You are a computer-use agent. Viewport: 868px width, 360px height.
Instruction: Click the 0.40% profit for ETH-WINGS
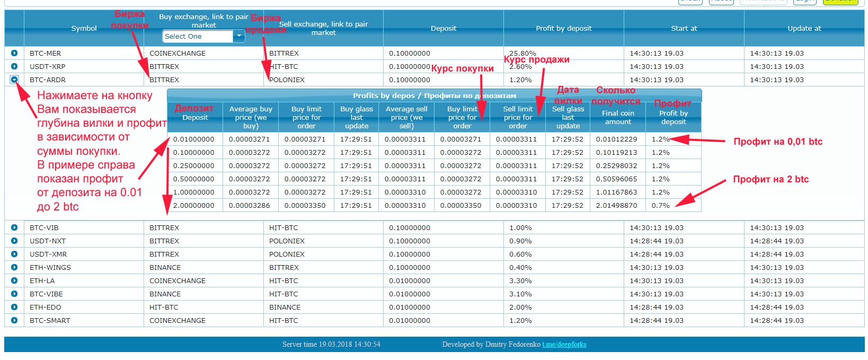click(520, 267)
